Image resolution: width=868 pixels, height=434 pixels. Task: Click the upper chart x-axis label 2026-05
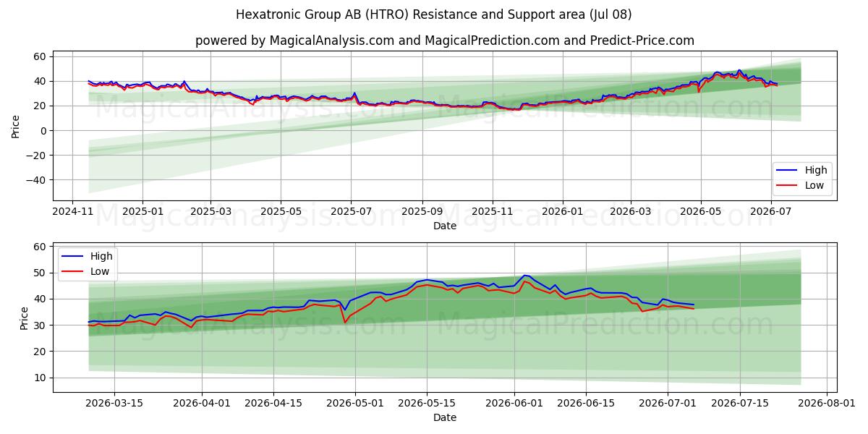click(x=700, y=213)
